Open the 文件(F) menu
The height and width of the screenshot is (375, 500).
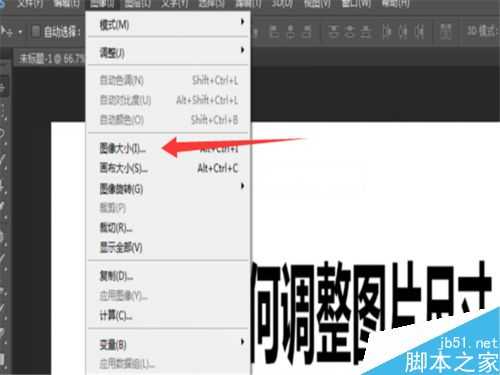[30, 3]
